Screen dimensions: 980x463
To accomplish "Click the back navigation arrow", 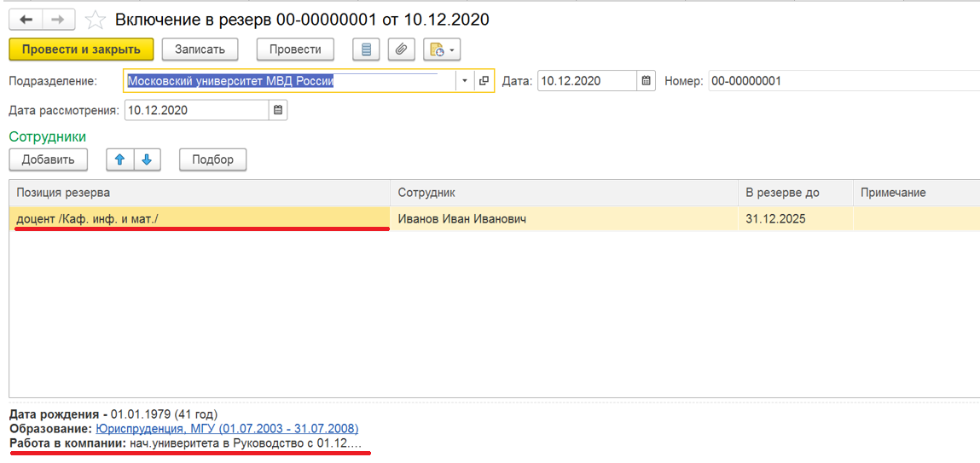I will pyautogui.click(x=26, y=19).
